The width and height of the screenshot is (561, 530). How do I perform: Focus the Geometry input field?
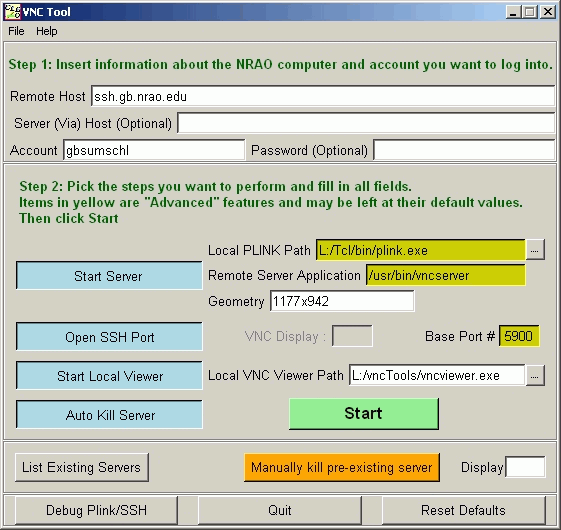342,301
